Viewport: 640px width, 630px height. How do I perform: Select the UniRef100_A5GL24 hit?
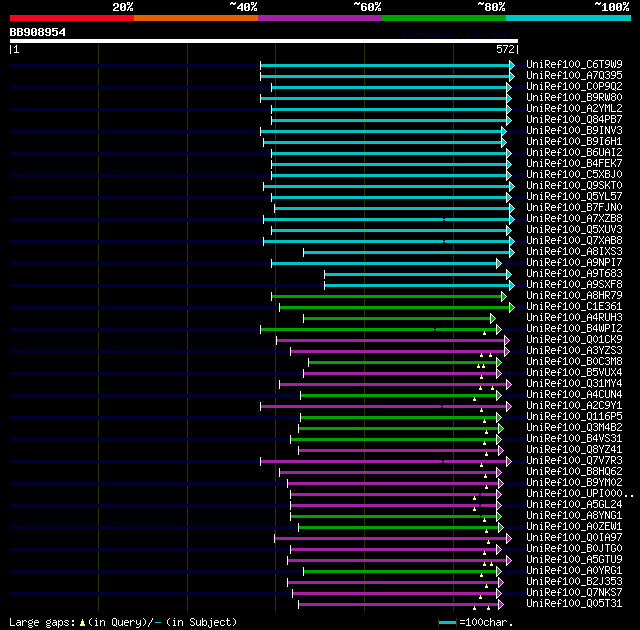pos(574,505)
